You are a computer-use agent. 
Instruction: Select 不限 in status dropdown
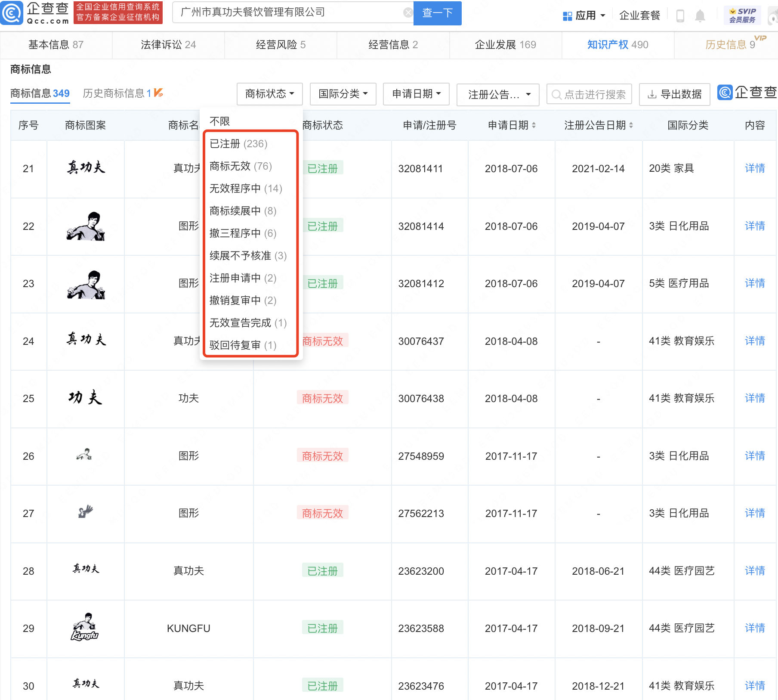pos(220,121)
